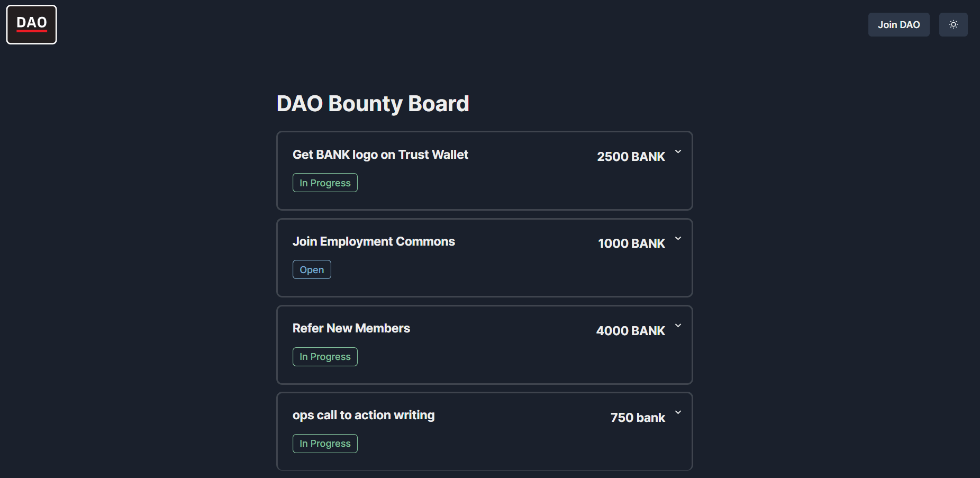This screenshot has width=980, height=478.
Task: Click the In Progress badge under Refer New Members
Action: pos(325,357)
